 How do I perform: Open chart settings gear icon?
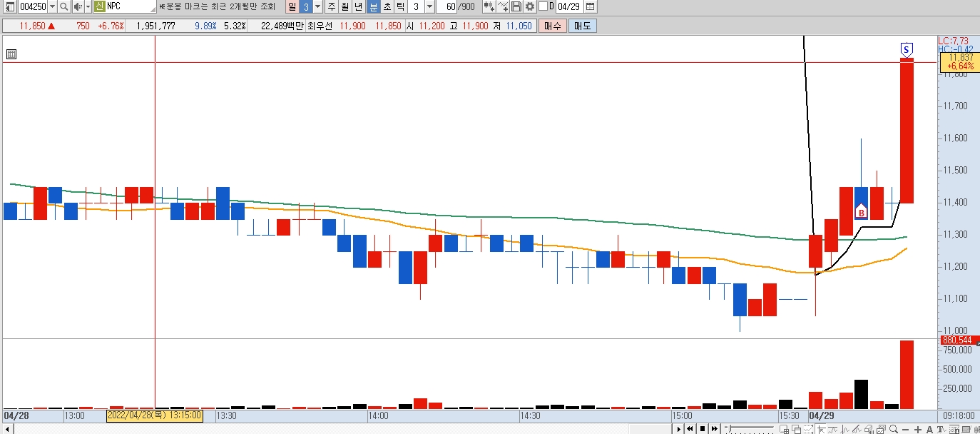coord(530,6)
